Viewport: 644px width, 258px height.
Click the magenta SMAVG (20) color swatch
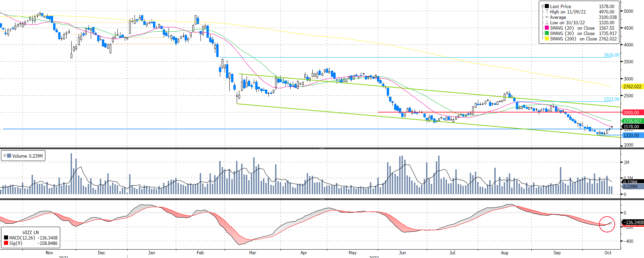[x=547, y=28]
